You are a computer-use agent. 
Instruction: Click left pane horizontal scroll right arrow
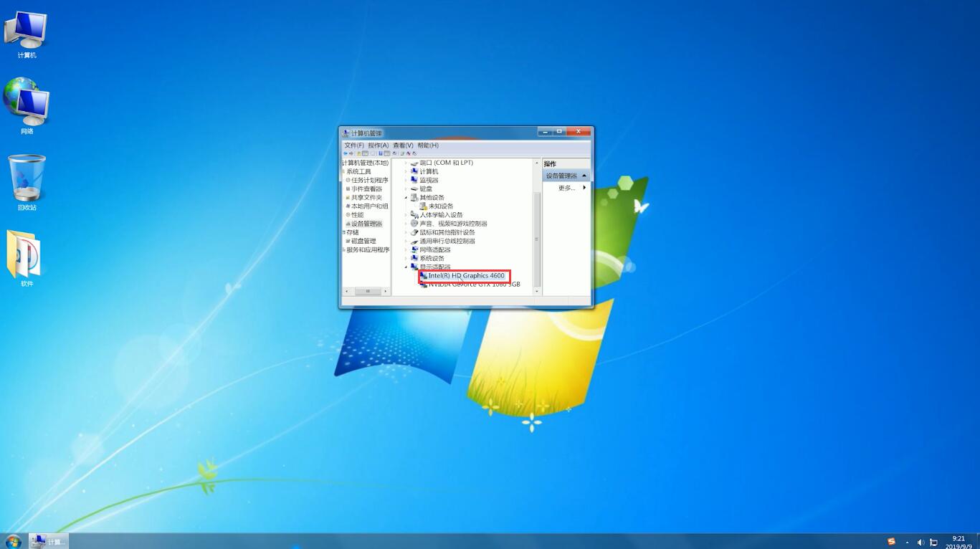point(386,291)
